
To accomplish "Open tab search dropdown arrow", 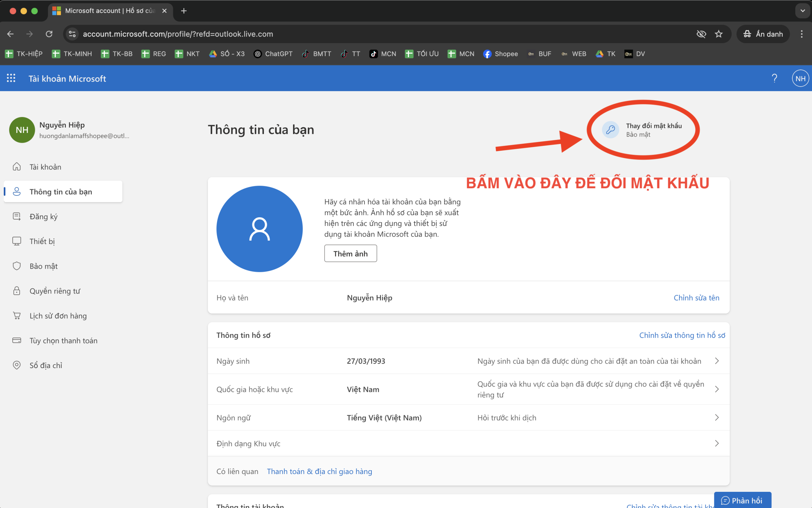I will (x=802, y=11).
